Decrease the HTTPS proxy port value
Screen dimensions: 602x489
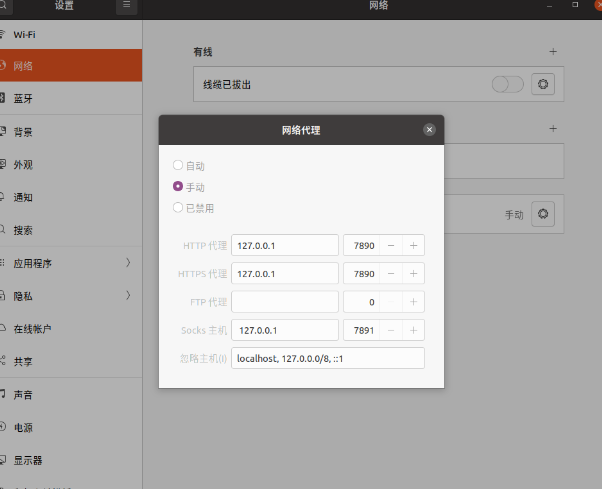point(391,273)
